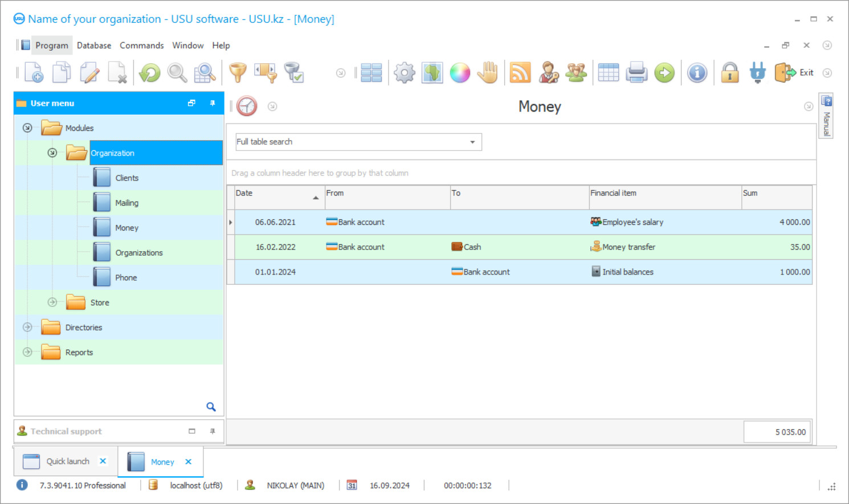This screenshot has width=849, height=504.
Task: Open the color wheel icon on the toolbar
Action: point(460,72)
